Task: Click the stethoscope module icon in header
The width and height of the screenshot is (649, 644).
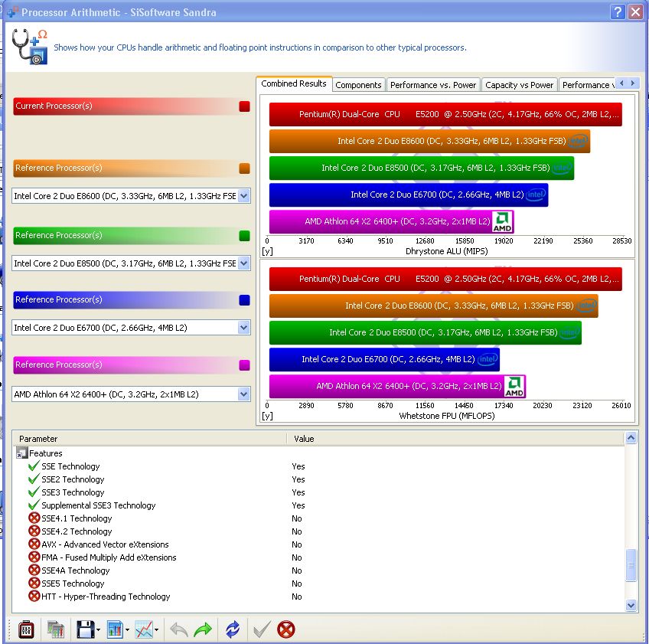Action: pos(30,46)
